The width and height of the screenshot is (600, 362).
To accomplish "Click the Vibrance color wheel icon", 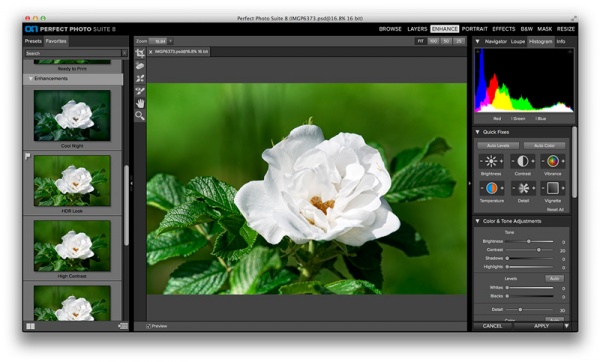I will [x=553, y=161].
